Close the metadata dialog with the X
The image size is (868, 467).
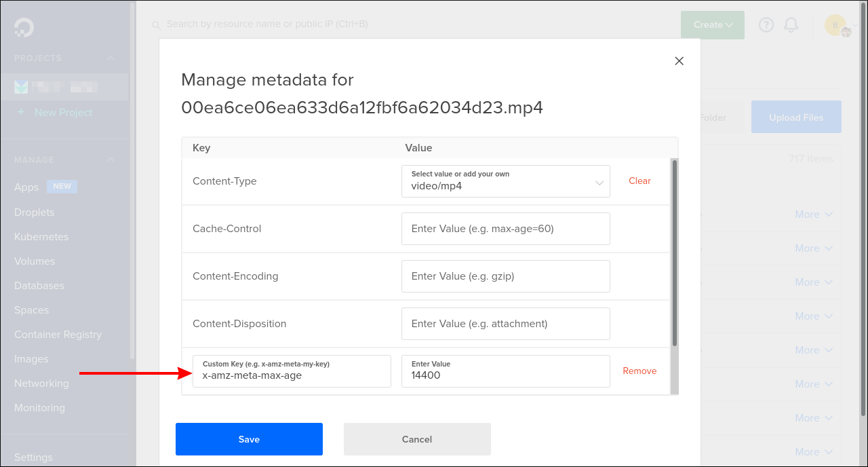pyautogui.click(x=679, y=60)
